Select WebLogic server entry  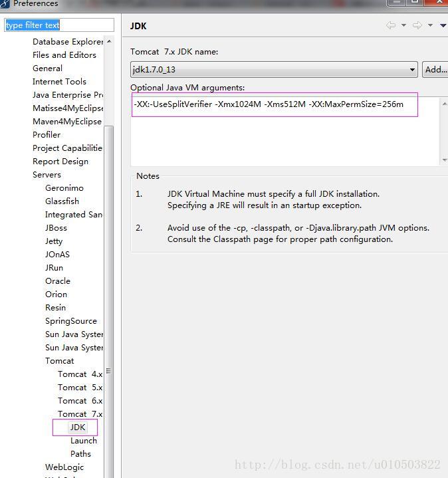point(64,467)
